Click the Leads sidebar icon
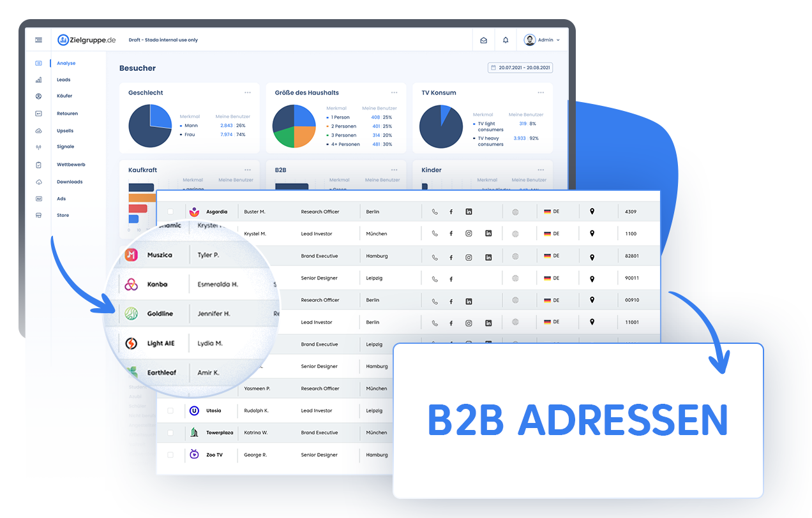The image size is (812, 518). coord(38,80)
